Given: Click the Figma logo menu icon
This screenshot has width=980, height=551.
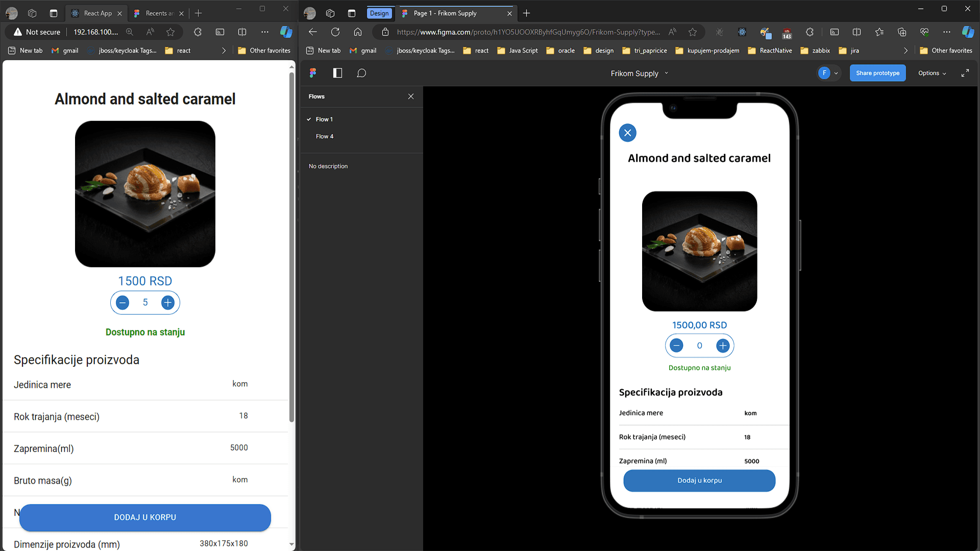Looking at the screenshot, I should 313,73.
